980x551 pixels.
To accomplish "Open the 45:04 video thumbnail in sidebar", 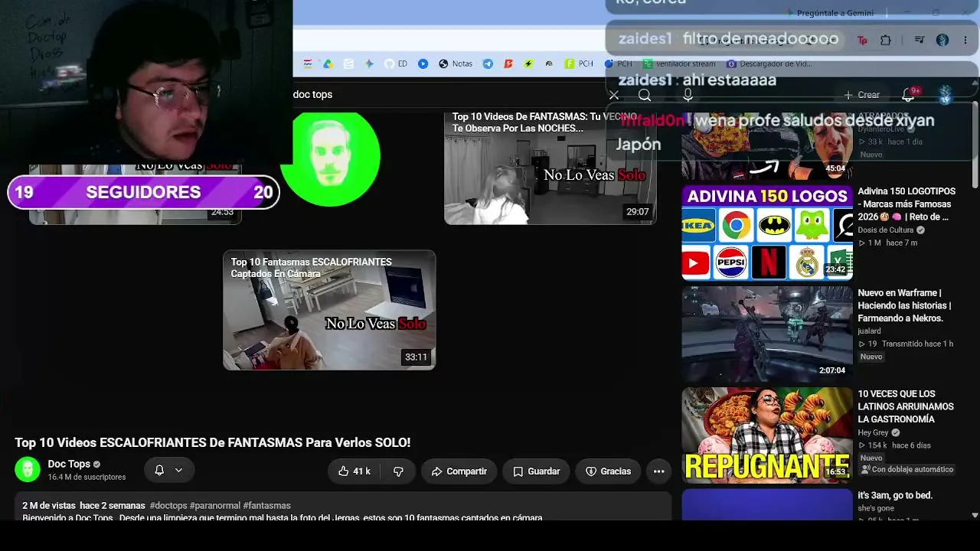I will pyautogui.click(x=767, y=145).
